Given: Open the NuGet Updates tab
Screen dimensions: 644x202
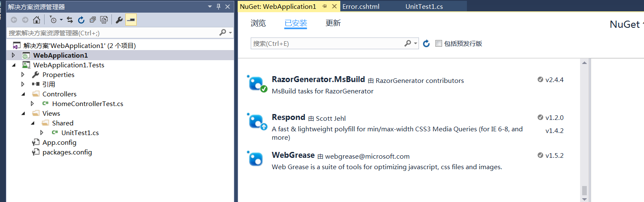Looking at the screenshot, I should click(333, 24).
